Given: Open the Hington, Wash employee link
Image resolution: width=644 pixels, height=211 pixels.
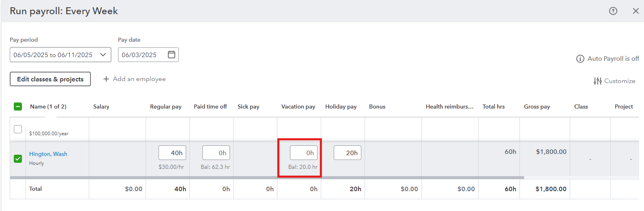Looking at the screenshot, I should click(48, 154).
